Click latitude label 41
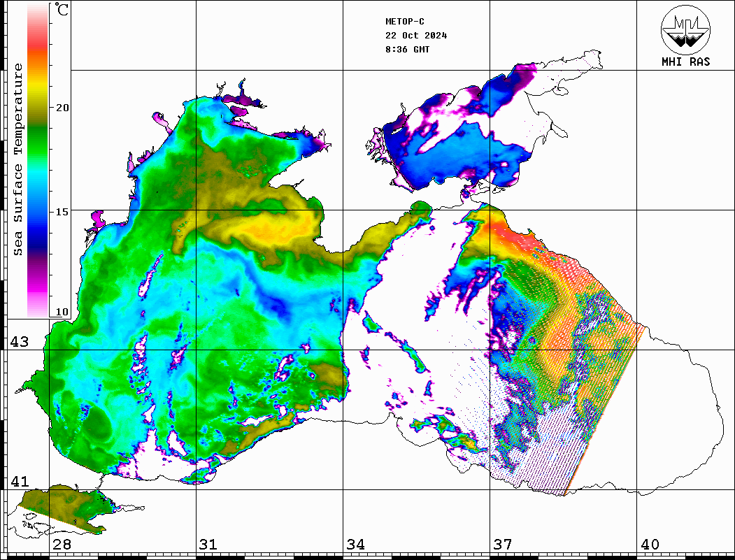 [x=20, y=482]
